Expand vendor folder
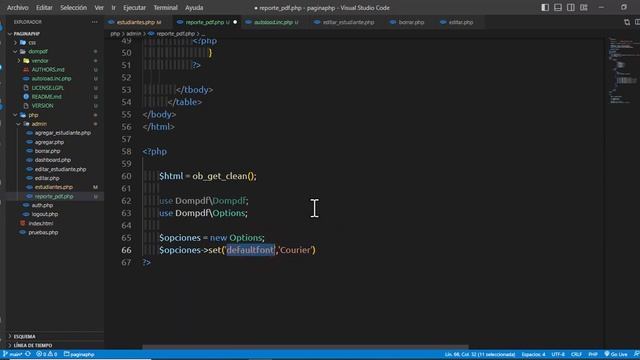The width and height of the screenshot is (640, 360). coord(19,60)
